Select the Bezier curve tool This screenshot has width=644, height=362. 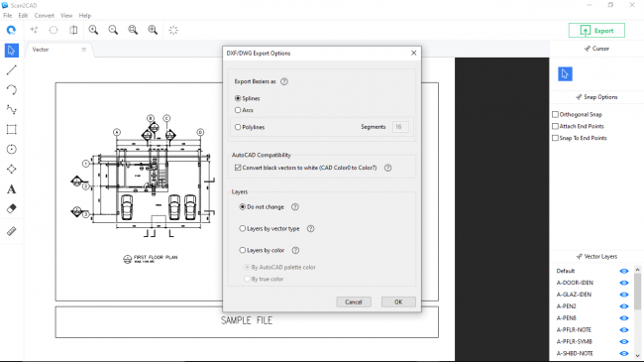[12, 109]
